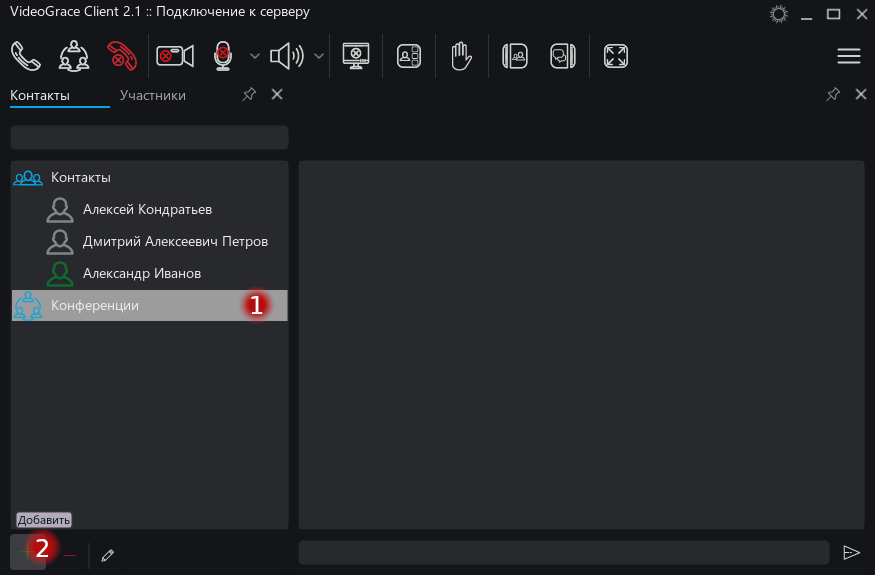Click the raise hand icon
875x575 pixels.
point(460,56)
